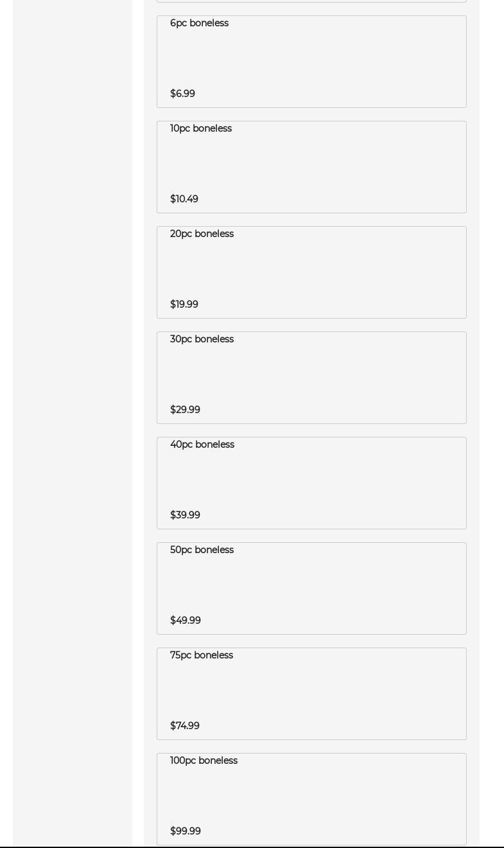
Task: Select the 50pc boneless title text
Action: tap(202, 550)
